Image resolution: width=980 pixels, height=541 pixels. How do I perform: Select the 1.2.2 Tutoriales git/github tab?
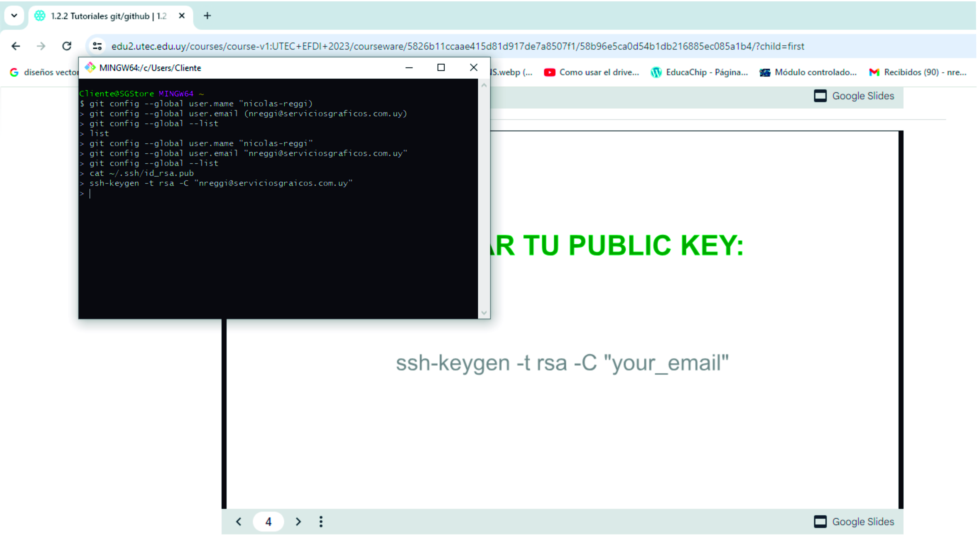click(110, 16)
